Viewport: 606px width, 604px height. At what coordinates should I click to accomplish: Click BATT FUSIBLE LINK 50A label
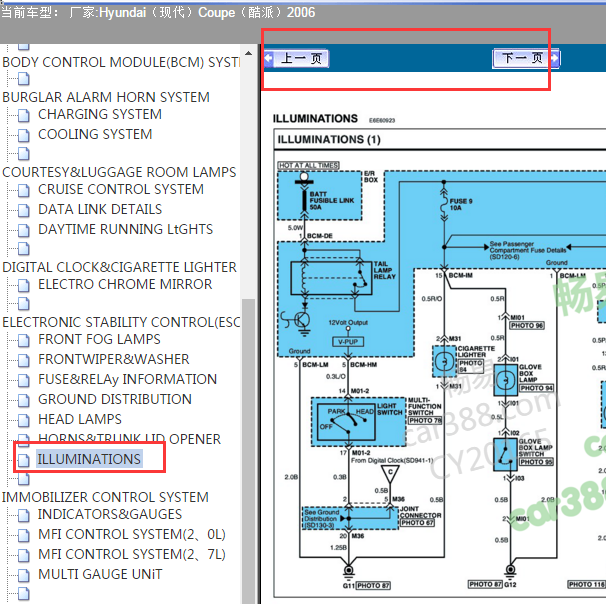332,201
